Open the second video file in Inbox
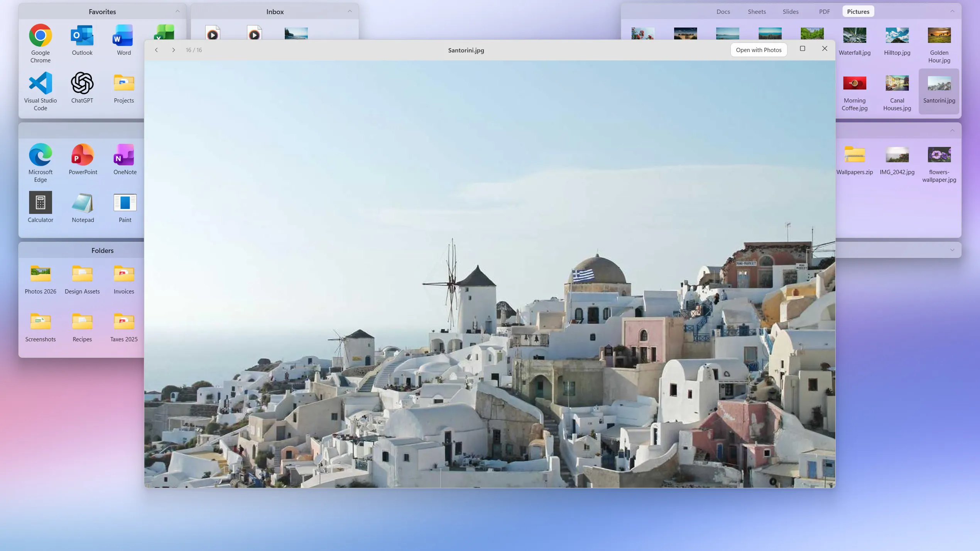 (x=254, y=32)
